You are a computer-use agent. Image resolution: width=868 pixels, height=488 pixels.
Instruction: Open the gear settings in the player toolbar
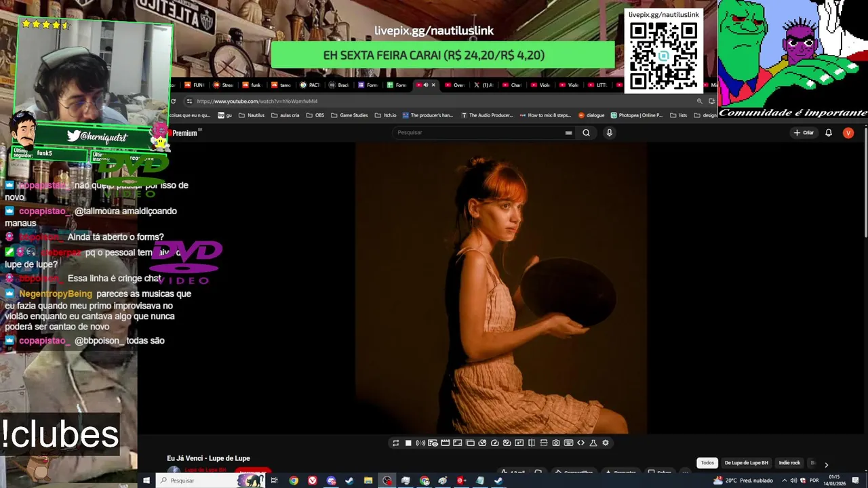606,443
